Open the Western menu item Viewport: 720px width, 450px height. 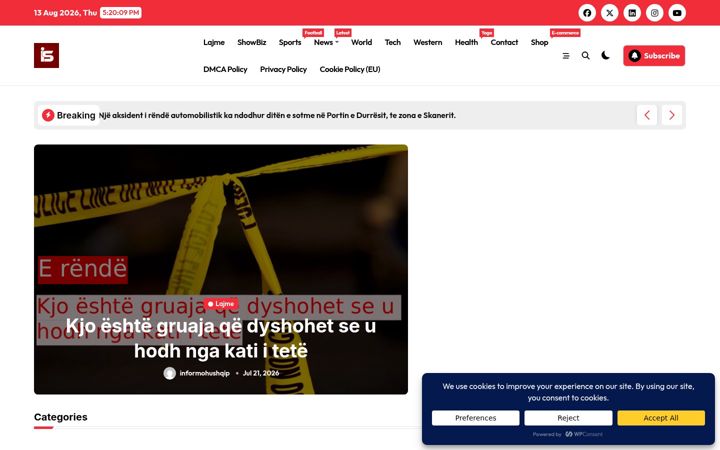428,42
